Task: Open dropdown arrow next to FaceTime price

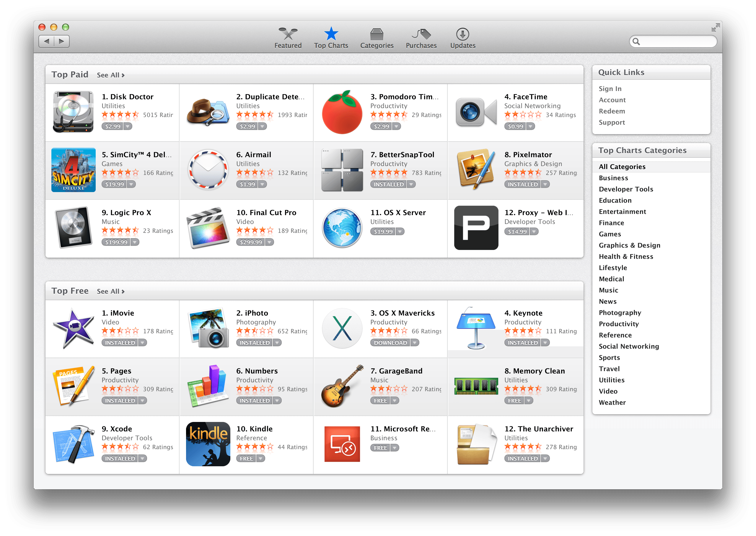Action: [530, 126]
